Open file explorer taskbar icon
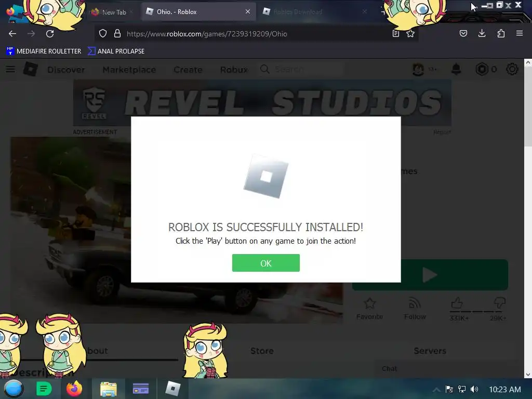This screenshot has height=399, width=532. [109, 389]
